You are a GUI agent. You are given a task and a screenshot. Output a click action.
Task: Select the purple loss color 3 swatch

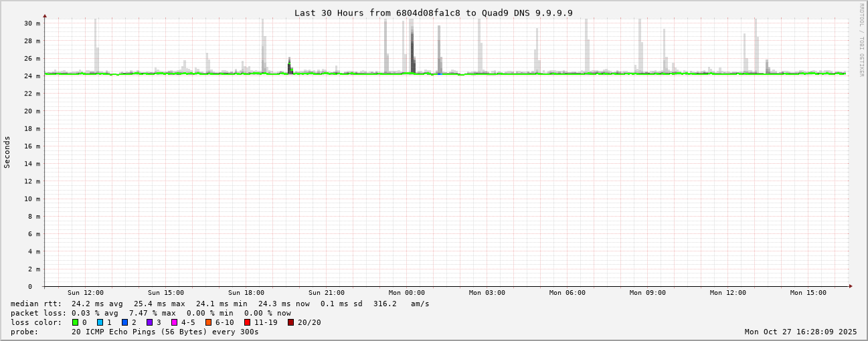149,322
